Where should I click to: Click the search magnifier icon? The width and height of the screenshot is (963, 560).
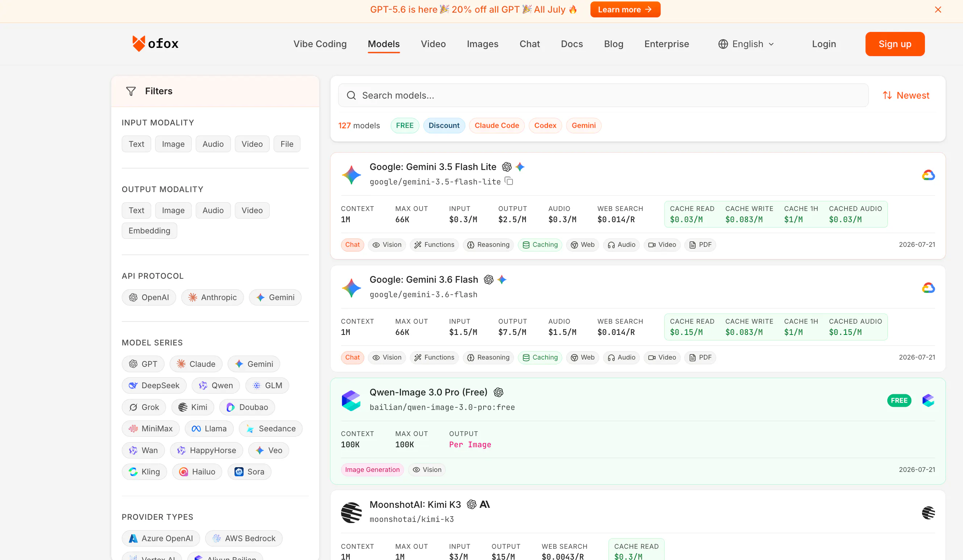point(351,95)
